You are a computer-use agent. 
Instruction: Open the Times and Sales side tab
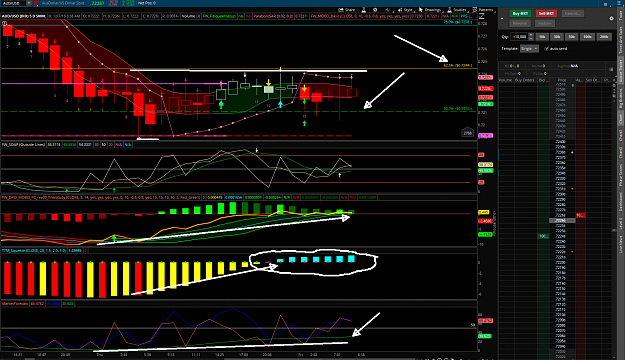[621, 40]
